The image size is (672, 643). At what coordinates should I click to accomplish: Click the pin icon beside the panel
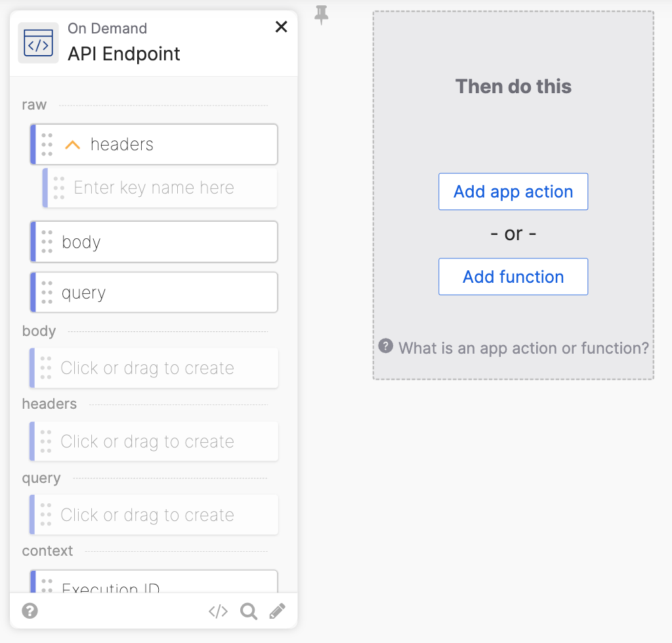point(321,15)
